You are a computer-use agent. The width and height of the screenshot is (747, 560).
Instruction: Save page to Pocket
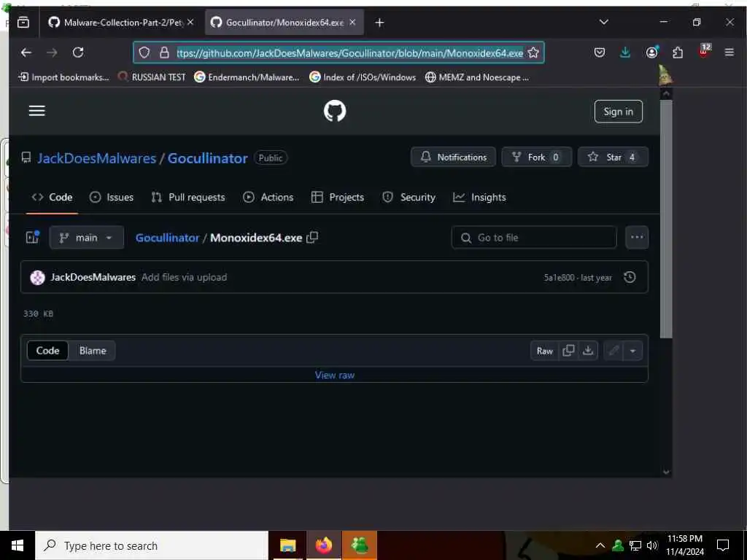point(600,52)
